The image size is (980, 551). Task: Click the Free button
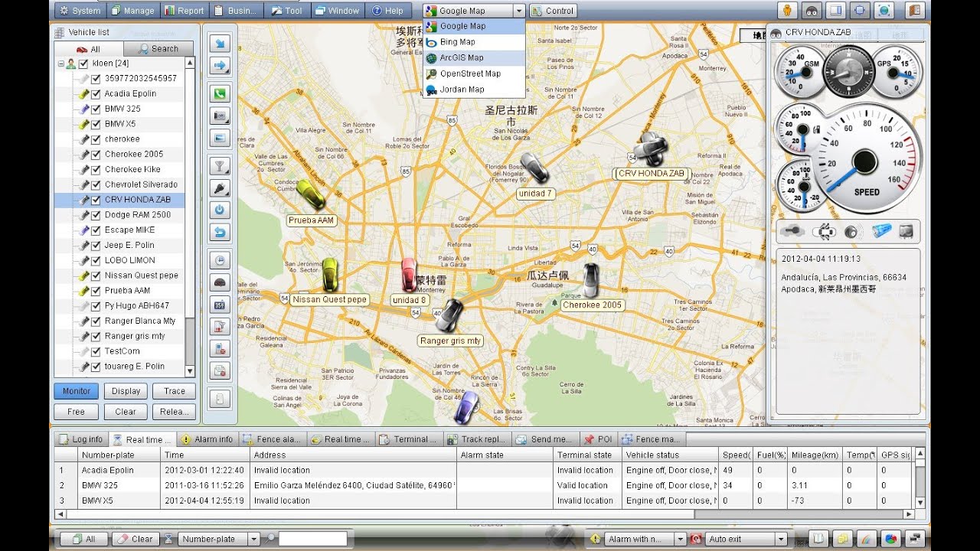[77, 412]
